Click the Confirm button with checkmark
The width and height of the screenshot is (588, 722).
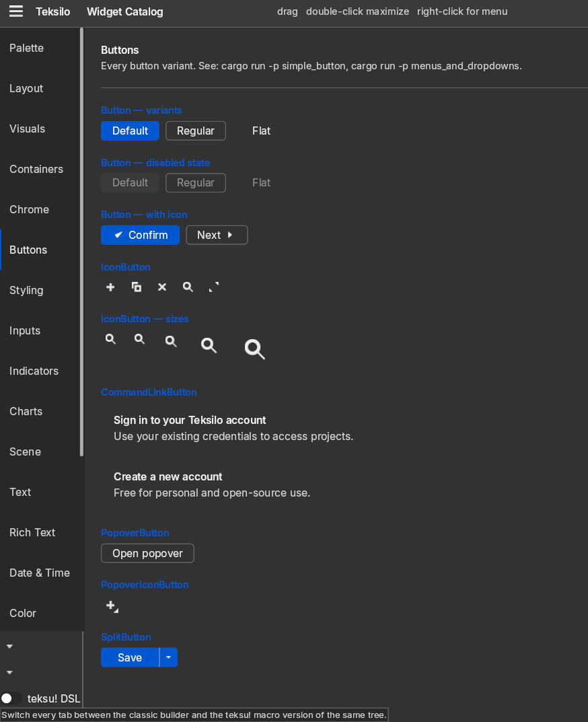click(x=141, y=236)
